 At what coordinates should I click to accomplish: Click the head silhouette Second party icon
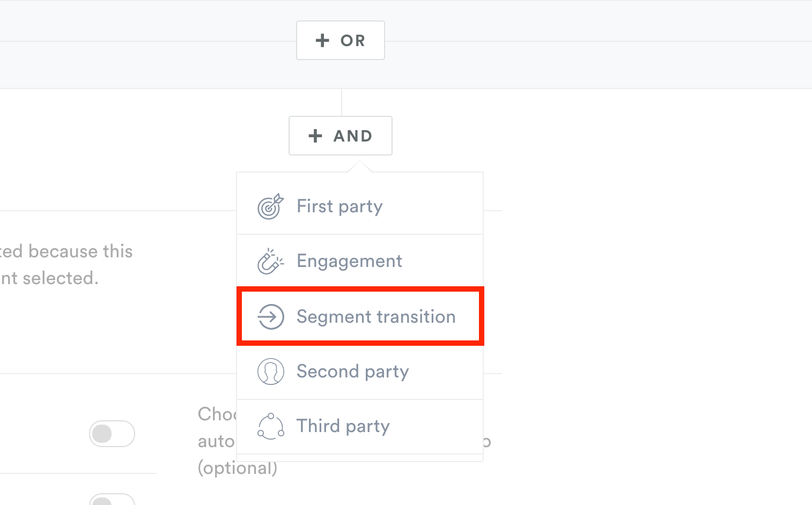(271, 372)
